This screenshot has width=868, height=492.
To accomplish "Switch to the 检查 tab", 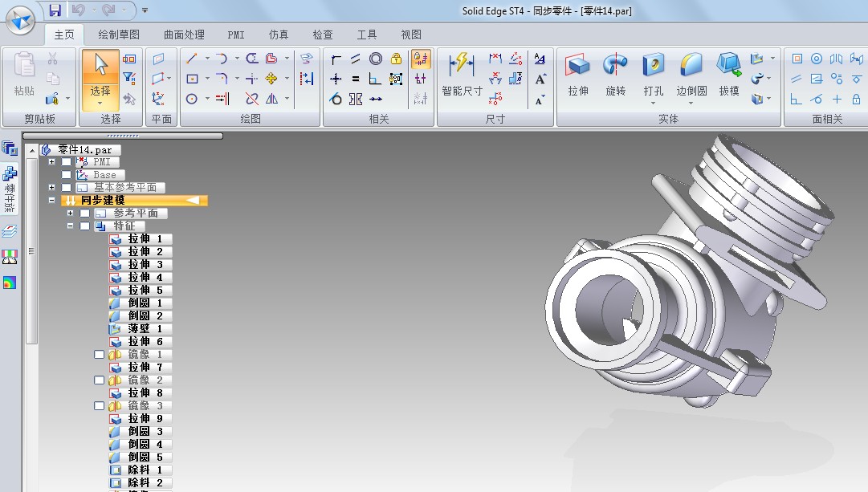I will click(x=323, y=35).
